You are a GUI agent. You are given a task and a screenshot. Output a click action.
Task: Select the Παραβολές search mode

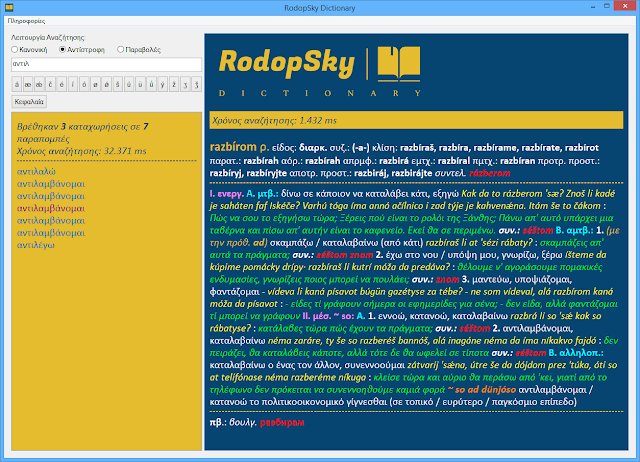pyautogui.click(x=139, y=50)
